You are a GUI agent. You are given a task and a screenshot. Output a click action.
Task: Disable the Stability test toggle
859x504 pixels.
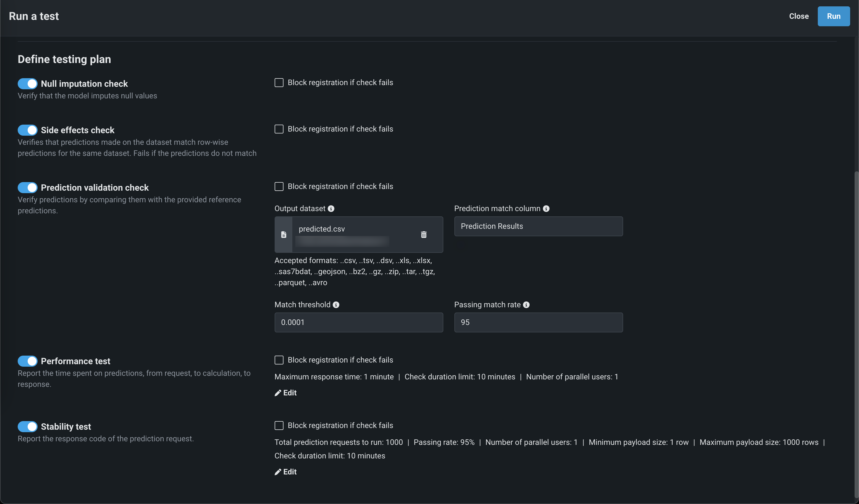[x=28, y=426]
